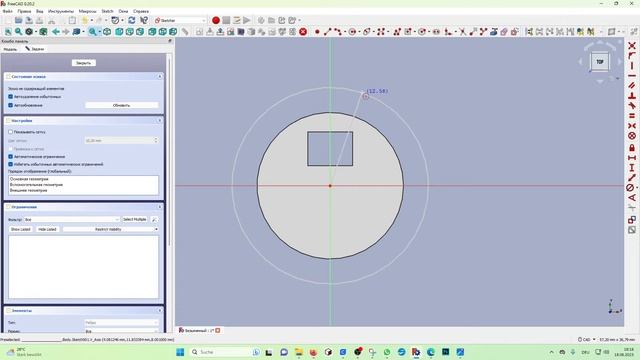Toggle Автоматические ограничения checkbox
This screenshot has height=360, width=640.
click(x=11, y=156)
